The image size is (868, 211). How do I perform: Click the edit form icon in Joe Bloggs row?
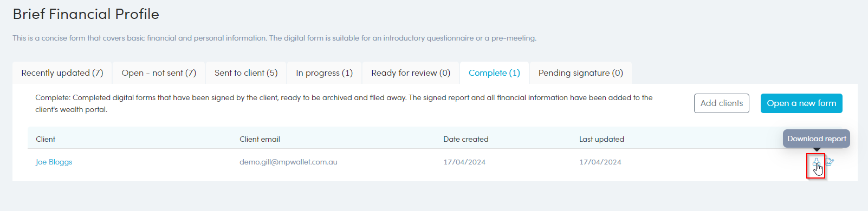click(x=830, y=162)
